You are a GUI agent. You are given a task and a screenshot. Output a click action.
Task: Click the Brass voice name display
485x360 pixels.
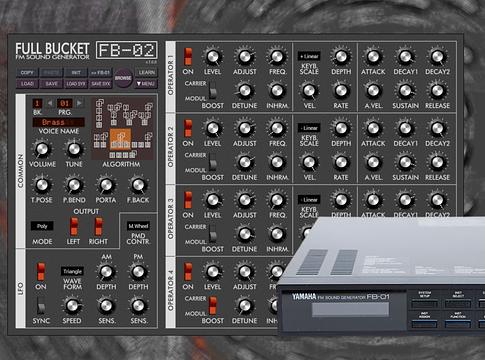pos(58,122)
